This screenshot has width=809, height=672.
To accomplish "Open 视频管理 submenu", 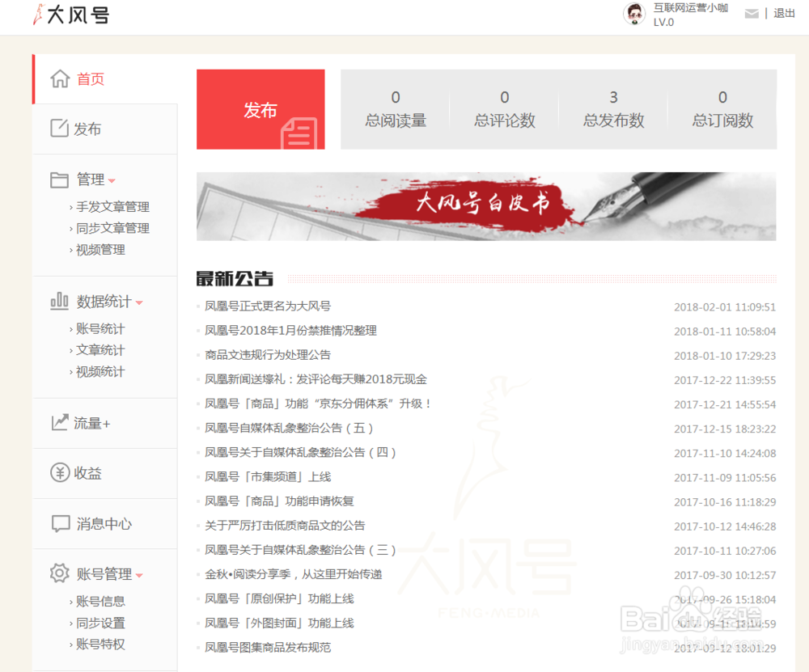I will [x=100, y=250].
